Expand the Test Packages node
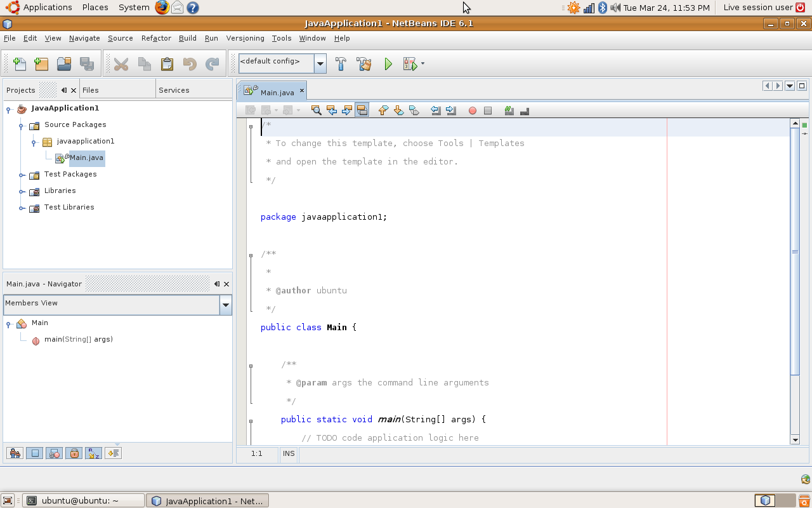Screen dimensions: 812x508 22,175
